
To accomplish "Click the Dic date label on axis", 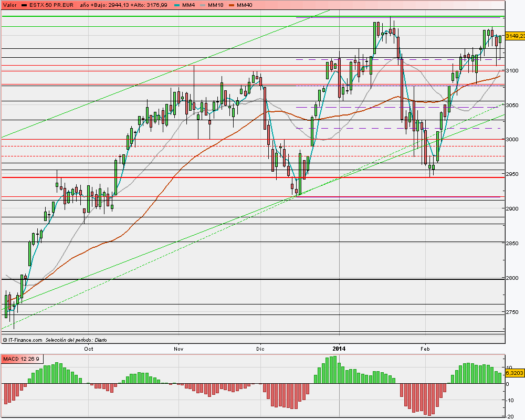I will point(260,349).
